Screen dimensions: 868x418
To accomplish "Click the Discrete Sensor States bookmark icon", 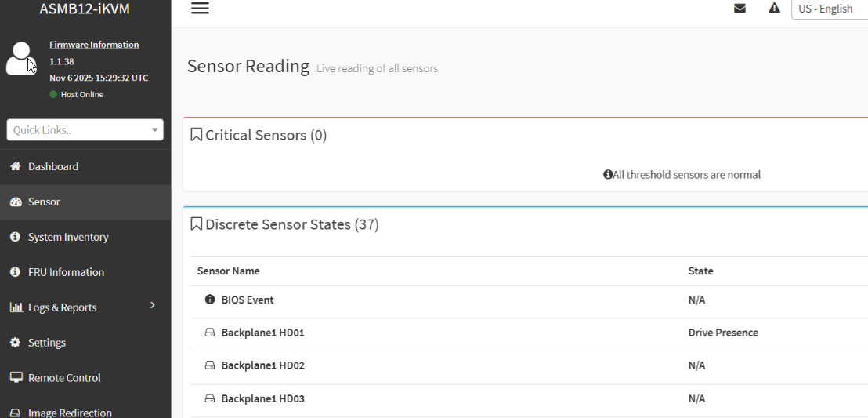I will 197,224.
